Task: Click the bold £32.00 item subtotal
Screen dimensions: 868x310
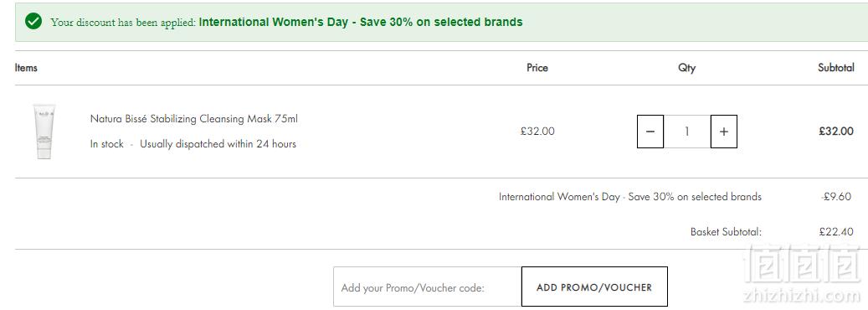Action: pos(836,132)
